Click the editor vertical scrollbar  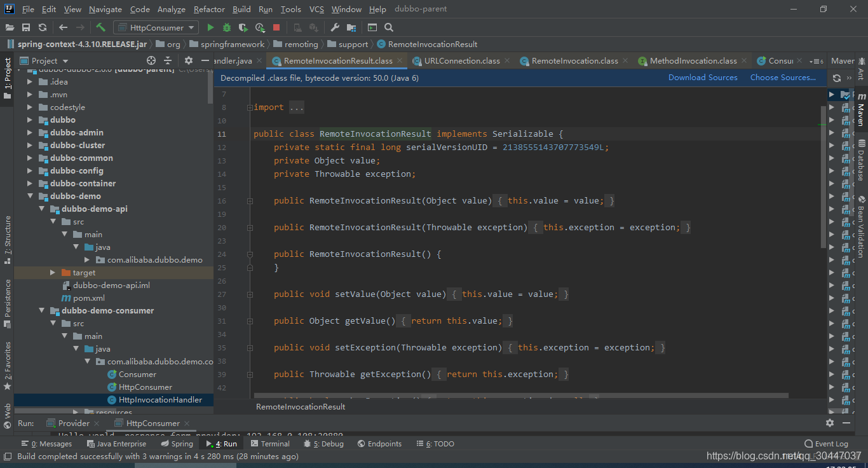pos(824,177)
